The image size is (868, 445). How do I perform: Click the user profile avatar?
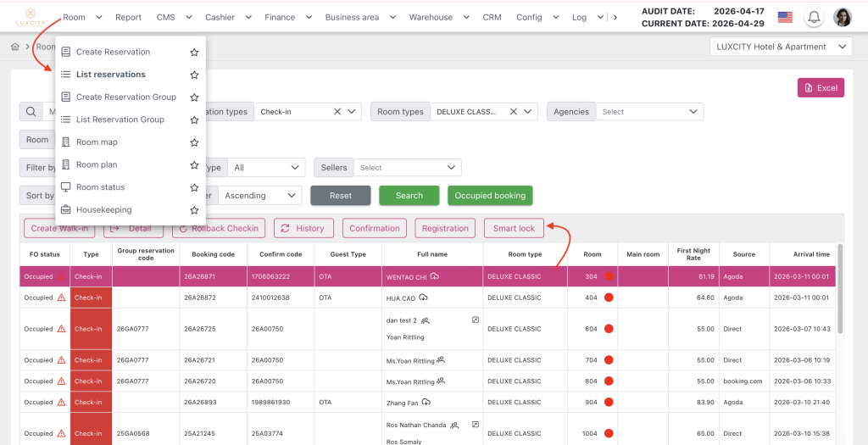click(843, 17)
